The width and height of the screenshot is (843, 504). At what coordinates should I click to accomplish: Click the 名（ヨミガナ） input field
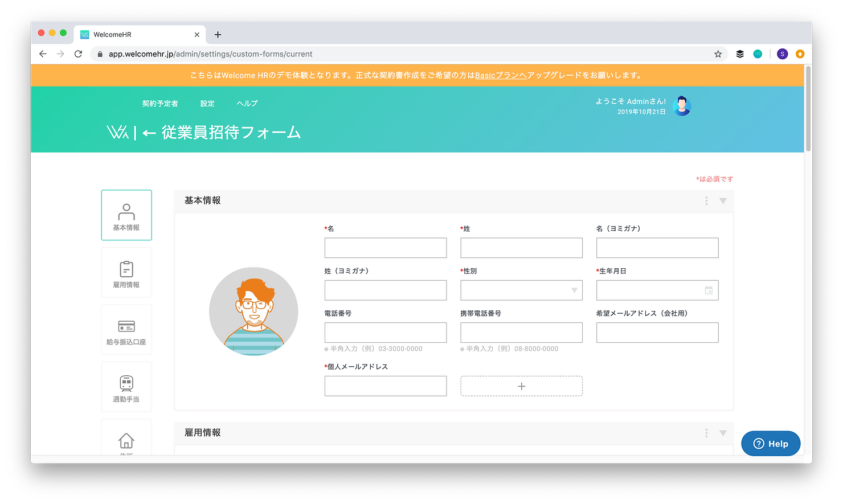[657, 248]
